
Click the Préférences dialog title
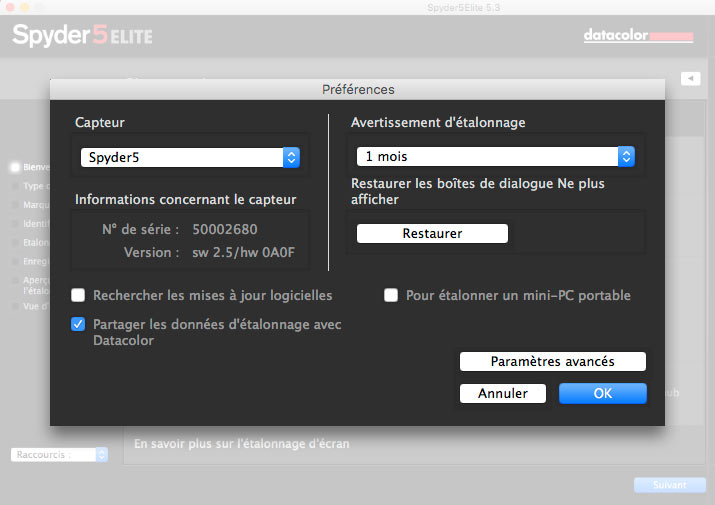coord(358,89)
